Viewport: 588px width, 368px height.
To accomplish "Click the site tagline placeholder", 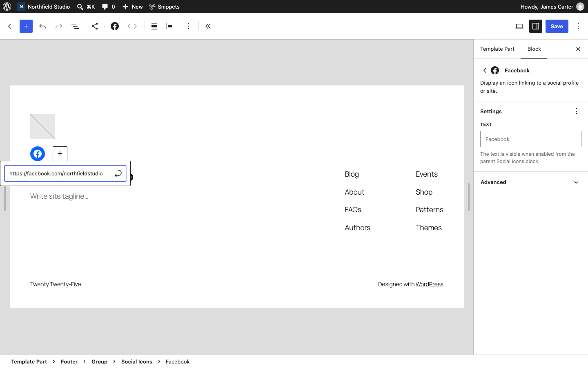I will click(x=59, y=196).
